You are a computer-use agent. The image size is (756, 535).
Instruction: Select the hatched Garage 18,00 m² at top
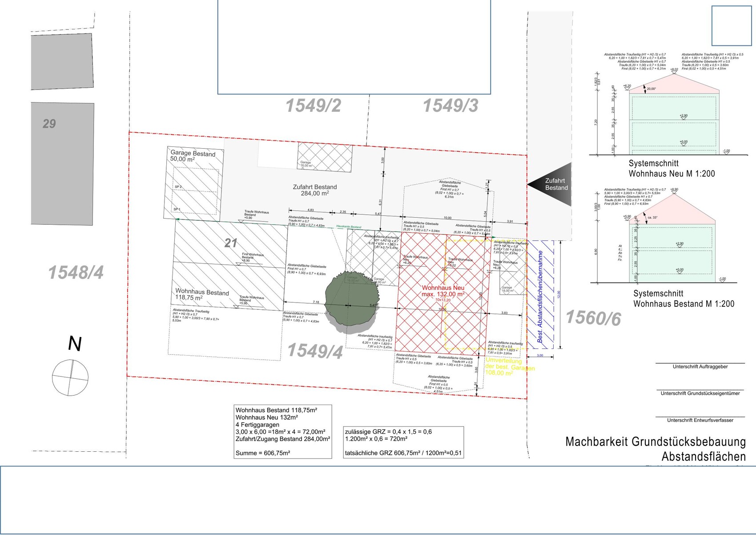325,156
